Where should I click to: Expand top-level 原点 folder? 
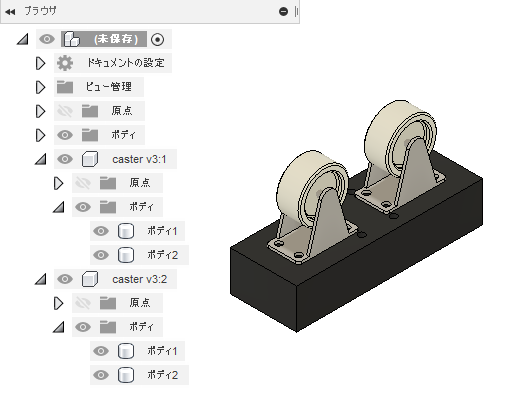(40, 111)
